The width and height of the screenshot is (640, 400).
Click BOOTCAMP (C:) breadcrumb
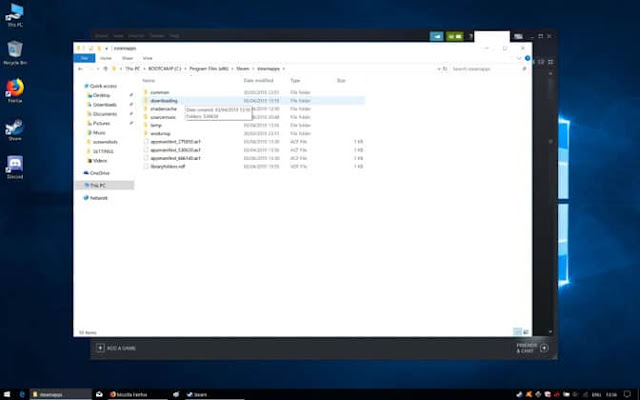[164, 69]
